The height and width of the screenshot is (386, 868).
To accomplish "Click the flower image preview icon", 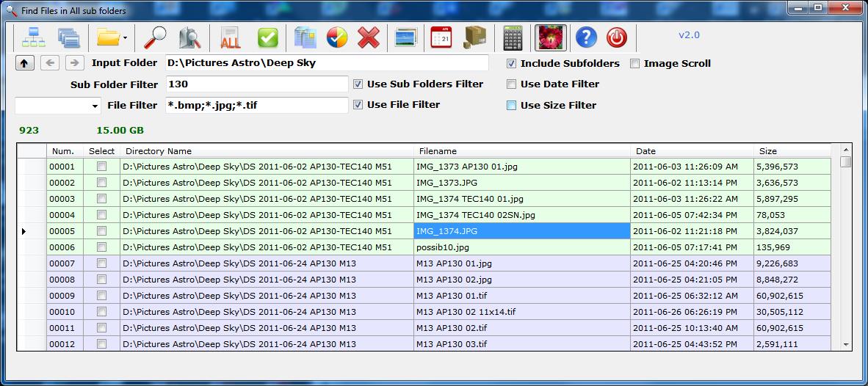I will (548, 37).
